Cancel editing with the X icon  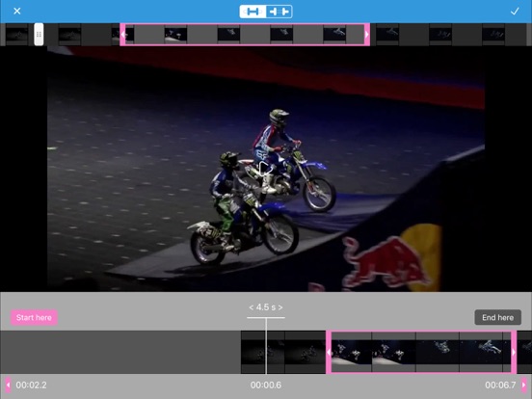click(17, 12)
